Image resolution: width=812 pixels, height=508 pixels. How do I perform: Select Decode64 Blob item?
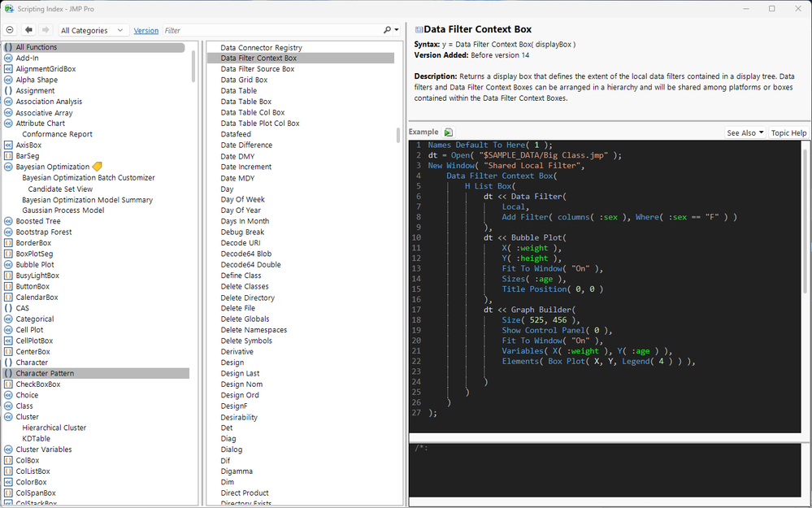[246, 254]
